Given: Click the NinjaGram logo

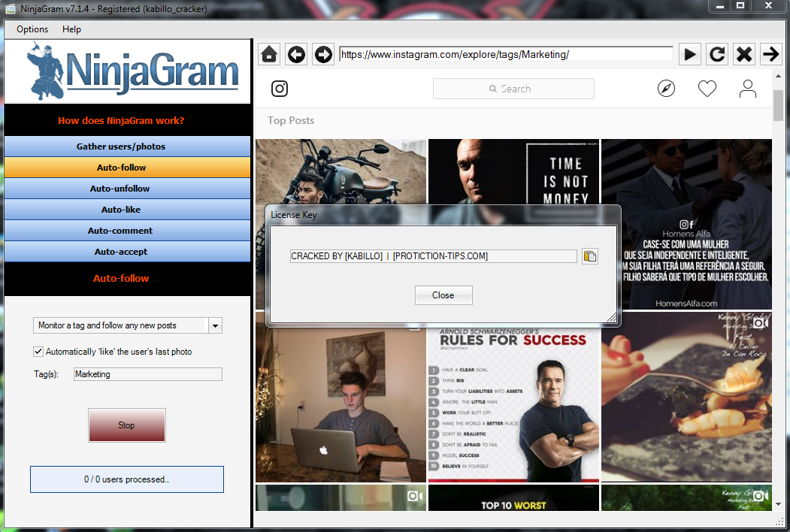Looking at the screenshot, I should 134,72.
